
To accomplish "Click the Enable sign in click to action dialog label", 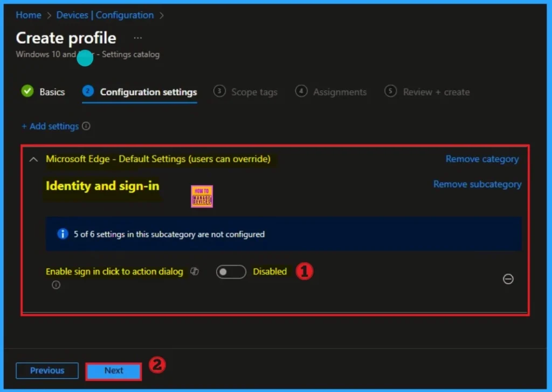I will tap(114, 272).
